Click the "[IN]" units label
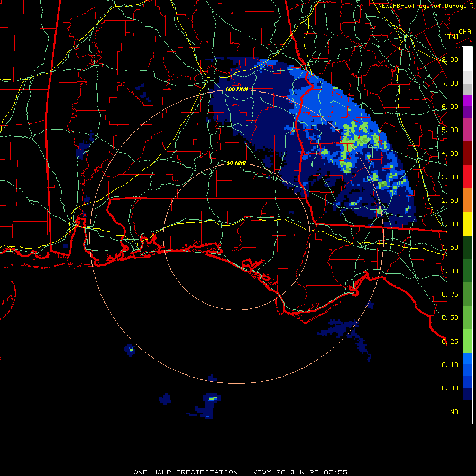This screenshot has height=476, width=476. pyautogui.click(x=452, y=36)
